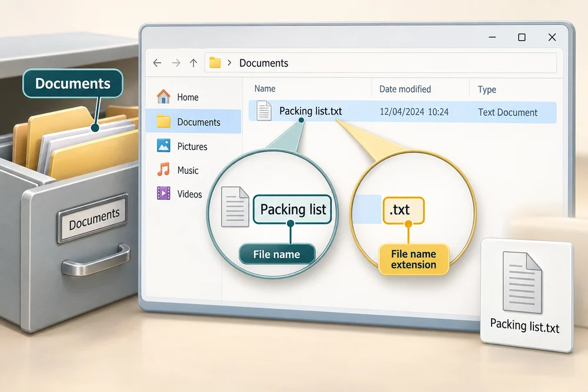Viewport: 588px width, 392px height.
Task: Click the sidebar Documents folder icon
Action: pos(163,121)
